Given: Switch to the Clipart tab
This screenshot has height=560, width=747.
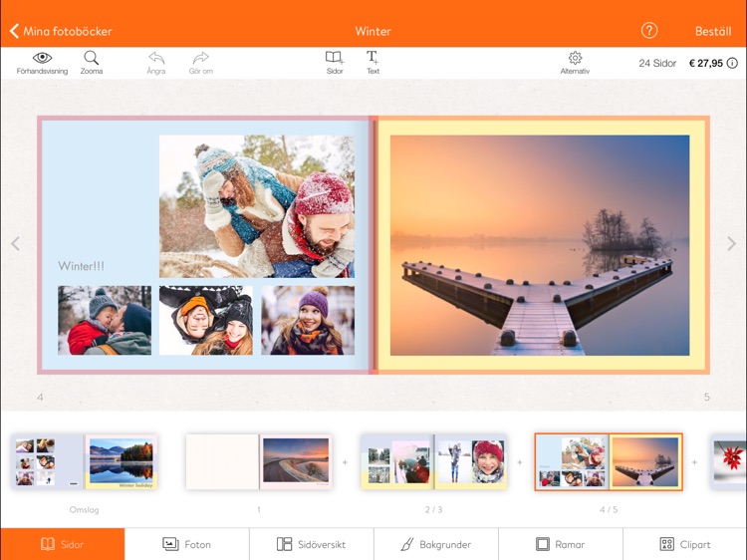Looking at the screenshot, I should pyautogui.click(x=684, y=544).
